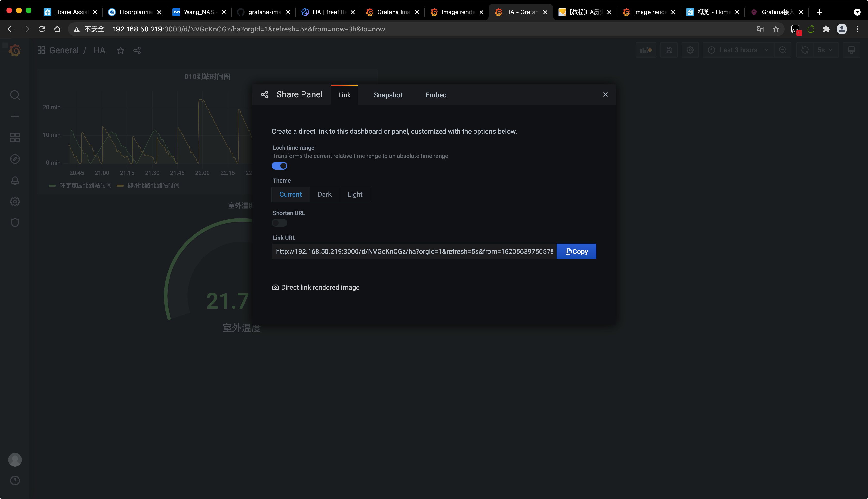868x499 pixels.
Task: Select the Current theme option
Action: pos(290,194)
